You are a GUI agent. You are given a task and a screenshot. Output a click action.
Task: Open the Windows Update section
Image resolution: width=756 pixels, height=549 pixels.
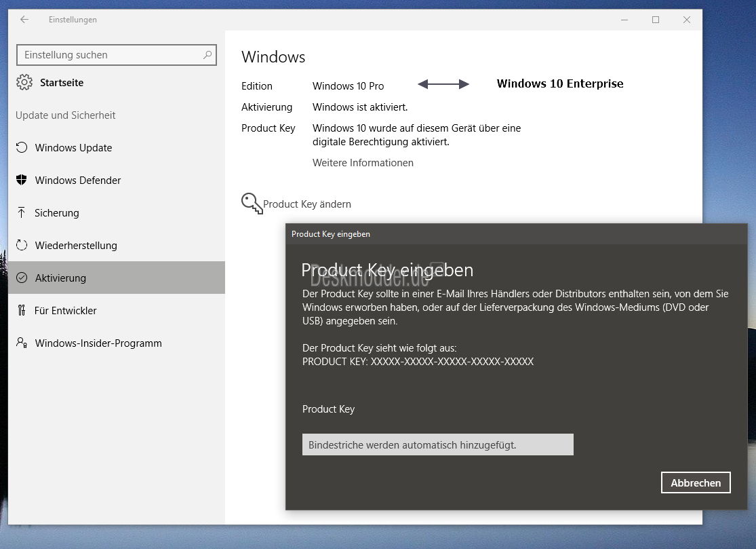[117, 148]
